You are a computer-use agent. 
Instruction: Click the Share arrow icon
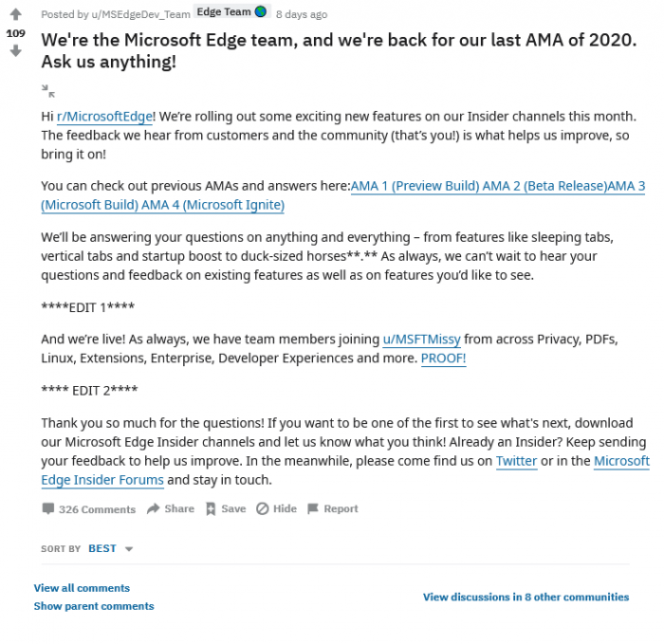pos(153,509)
